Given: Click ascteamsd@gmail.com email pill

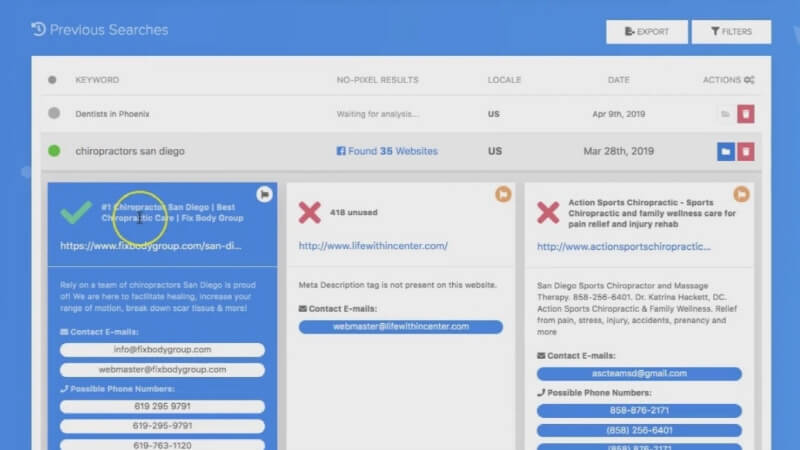Looking at the screenshot, I should click(639, 373).
